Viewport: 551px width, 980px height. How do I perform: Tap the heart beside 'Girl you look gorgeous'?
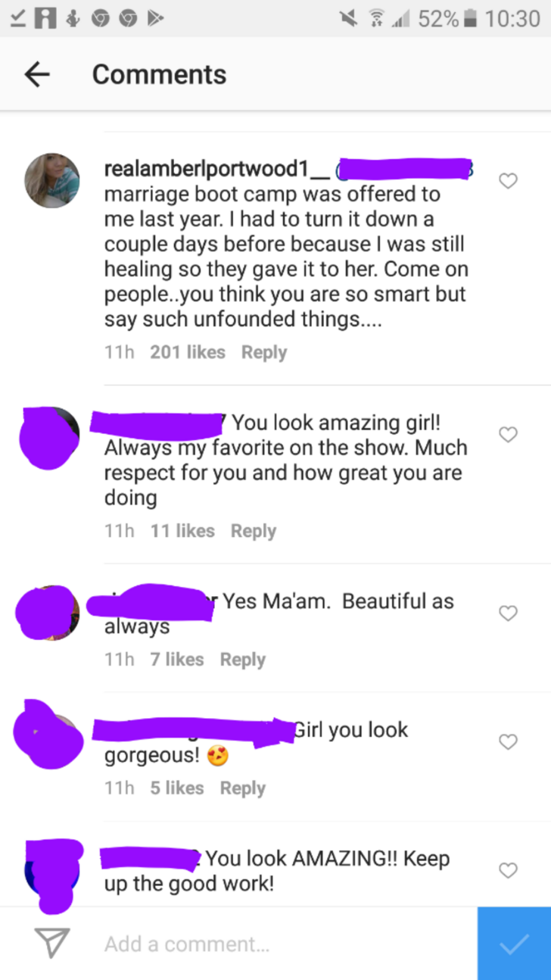pos(508,741)
